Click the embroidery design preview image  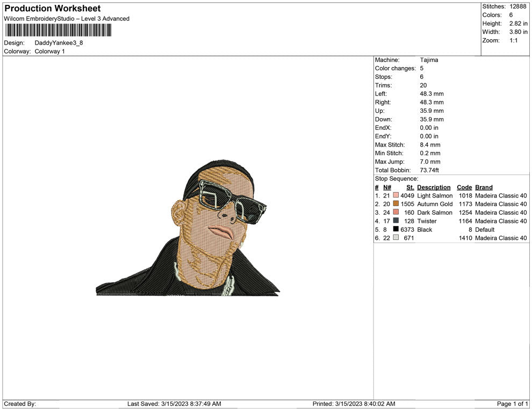click(x=188, y=228)
